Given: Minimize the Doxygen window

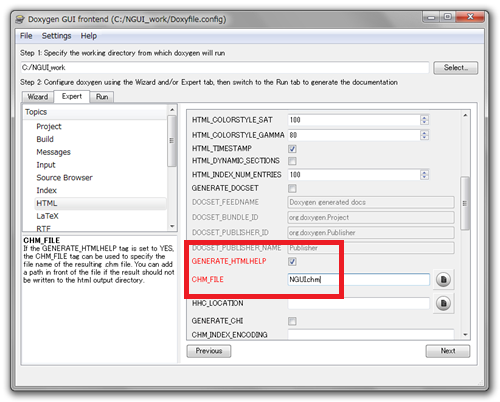Looking at the screenshot, I should 431,17.
